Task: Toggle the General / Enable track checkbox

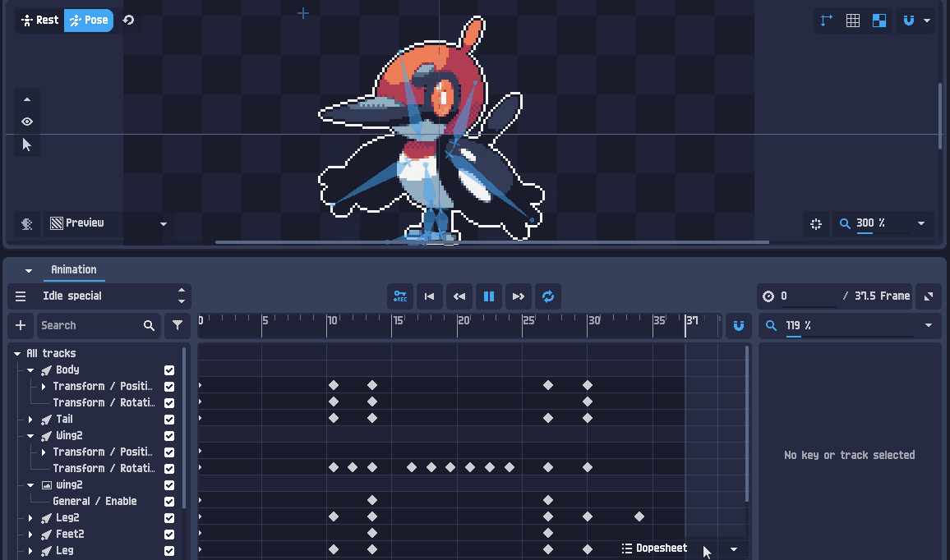Action: click(168, 501)
